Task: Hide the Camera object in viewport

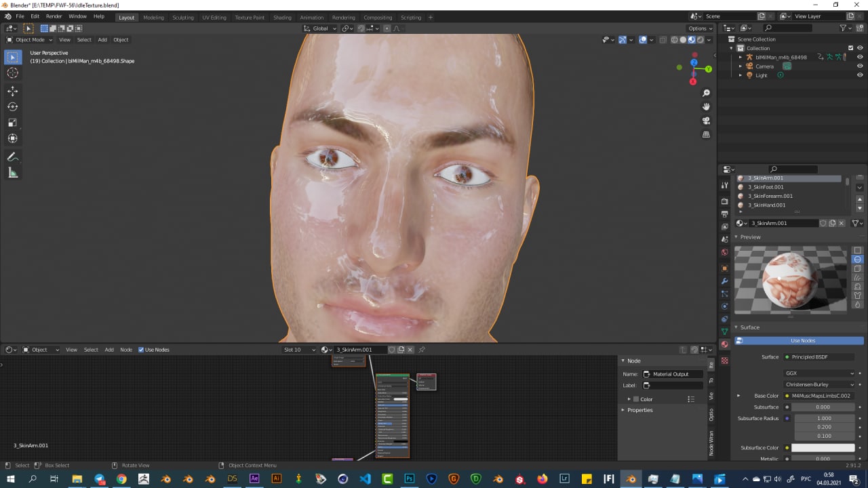Action: (860, 66)
